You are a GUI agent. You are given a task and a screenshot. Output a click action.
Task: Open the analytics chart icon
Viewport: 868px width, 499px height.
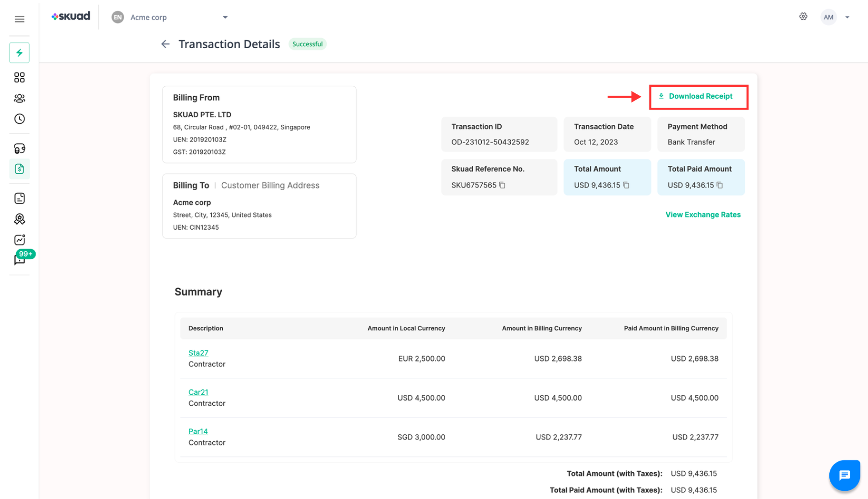coord(19,240)
